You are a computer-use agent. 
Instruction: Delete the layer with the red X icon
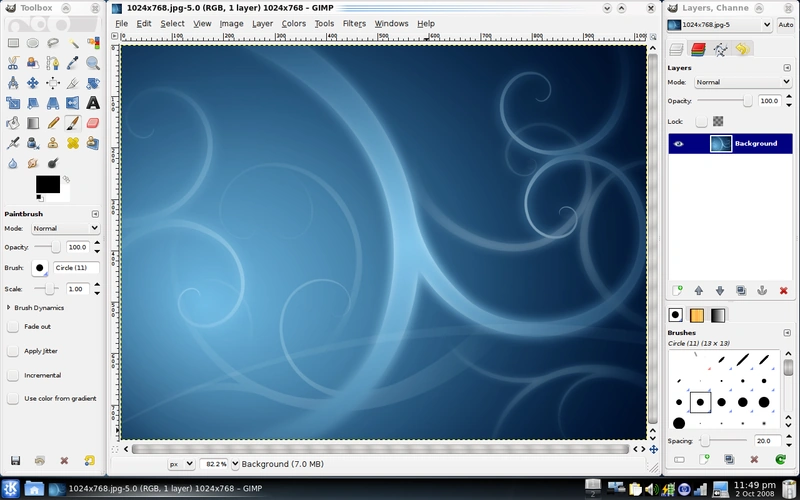(783, 291)
